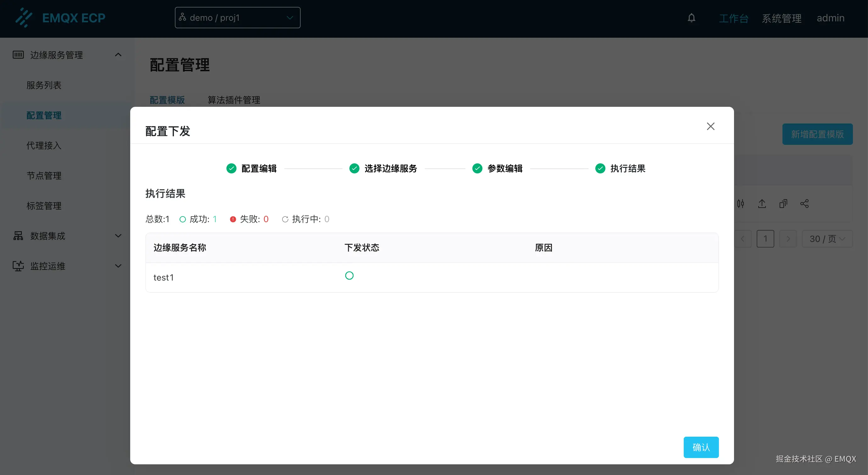Click the export/upload icon above the table

[x=762, y=203]
